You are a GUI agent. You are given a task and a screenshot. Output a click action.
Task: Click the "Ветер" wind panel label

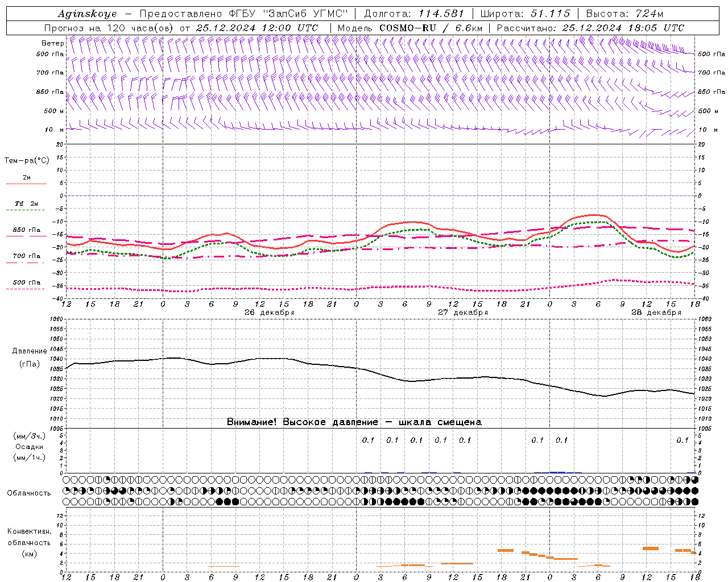[52, 43]
